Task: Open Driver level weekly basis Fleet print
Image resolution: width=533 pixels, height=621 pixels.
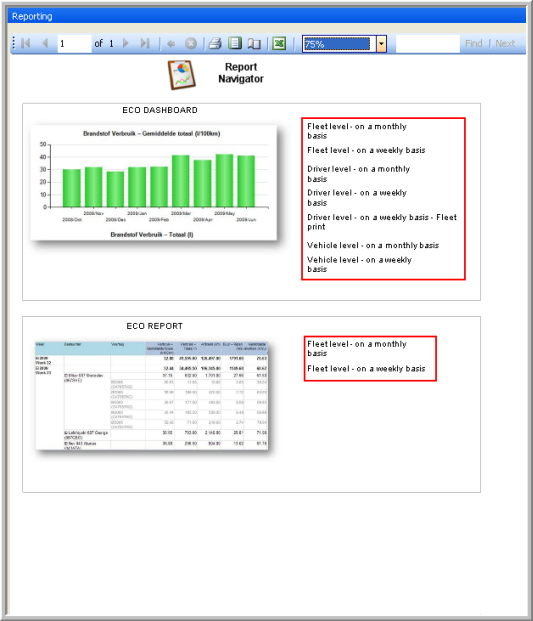Action: click(x=382, y=222)
